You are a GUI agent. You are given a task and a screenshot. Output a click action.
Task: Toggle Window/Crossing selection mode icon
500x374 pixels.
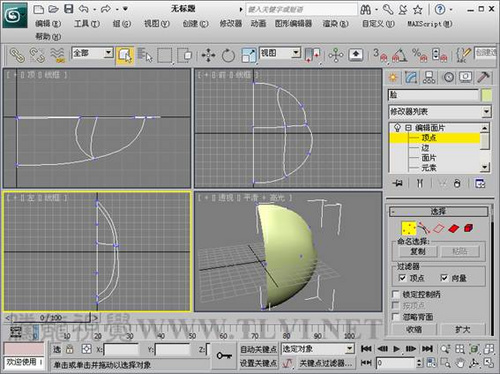[x=185, y=55]
